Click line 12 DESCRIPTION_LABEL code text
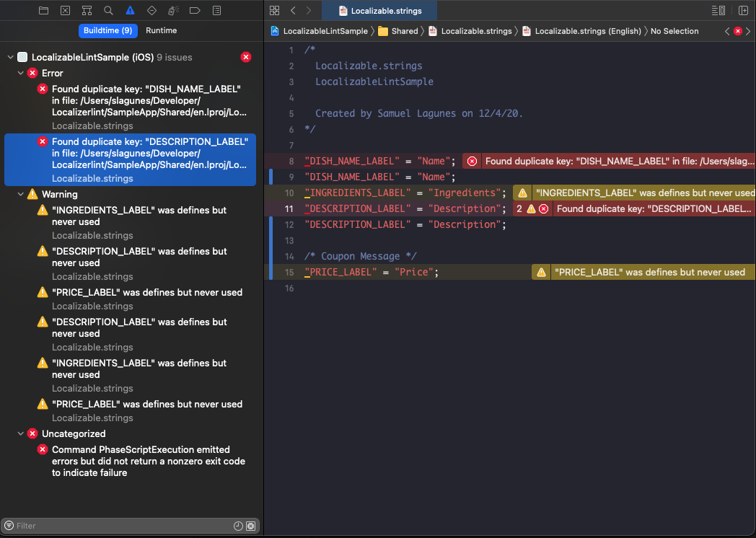The width and height of the screenshot is (756, 538). (x=405, y=225)
